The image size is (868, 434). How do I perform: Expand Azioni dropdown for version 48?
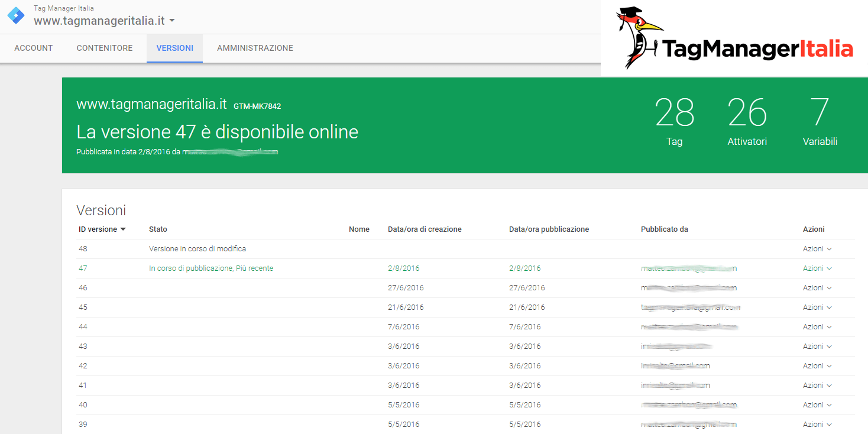[x=817, y=249]
